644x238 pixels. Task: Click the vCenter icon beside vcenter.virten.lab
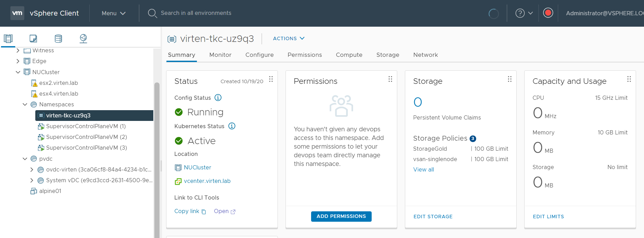[x=178, y=181]
